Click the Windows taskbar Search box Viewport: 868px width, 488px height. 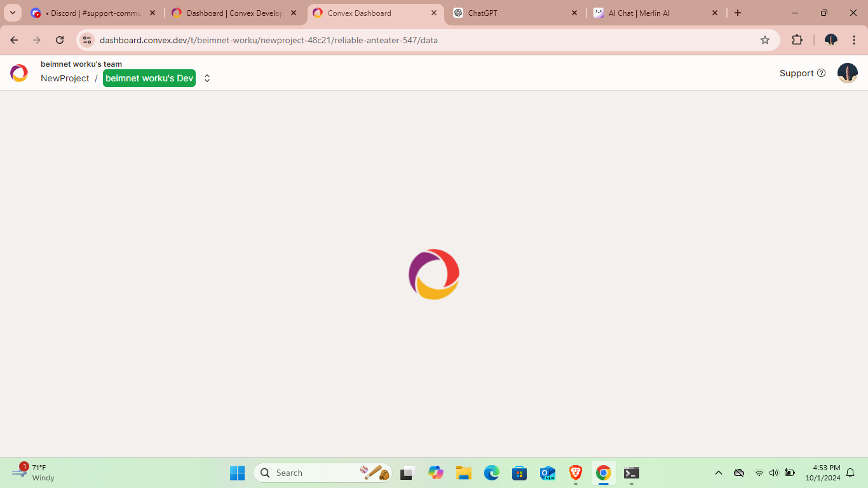tap(323, 473)
